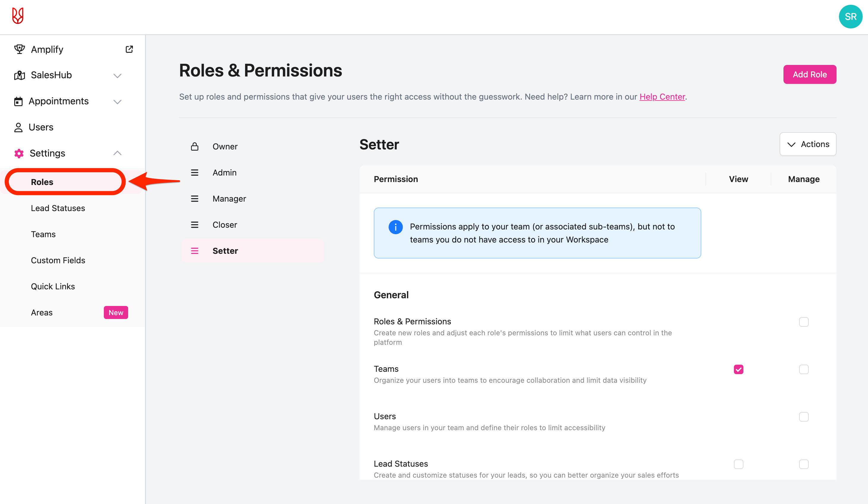Open Custom Fields settings page
The height and width of the screenshot is (504, 868).
tap(58, 260)
